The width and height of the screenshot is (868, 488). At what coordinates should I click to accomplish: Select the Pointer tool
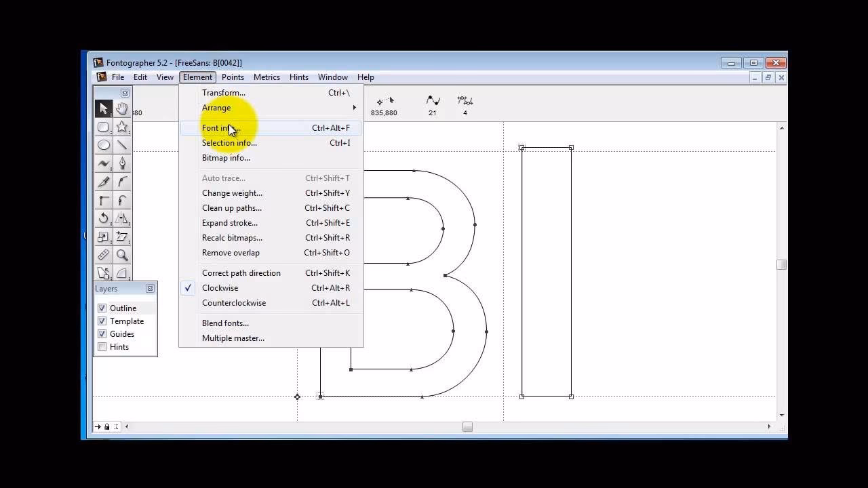[x=104, y=108]
